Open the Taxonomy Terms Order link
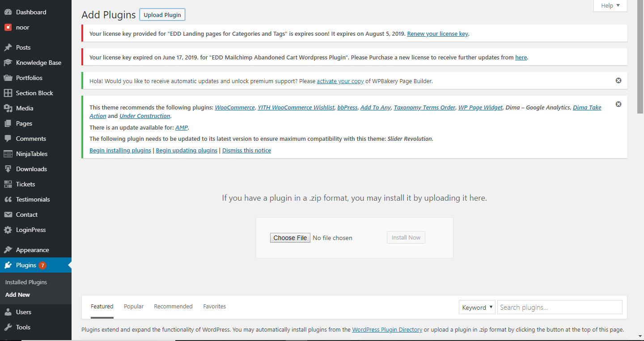 [x=424, y=107]
